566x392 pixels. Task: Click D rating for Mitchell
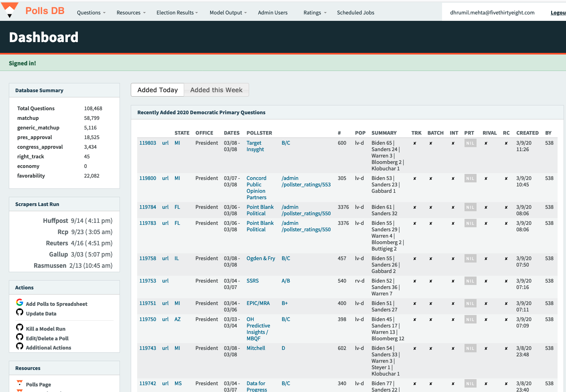point(283,348)
